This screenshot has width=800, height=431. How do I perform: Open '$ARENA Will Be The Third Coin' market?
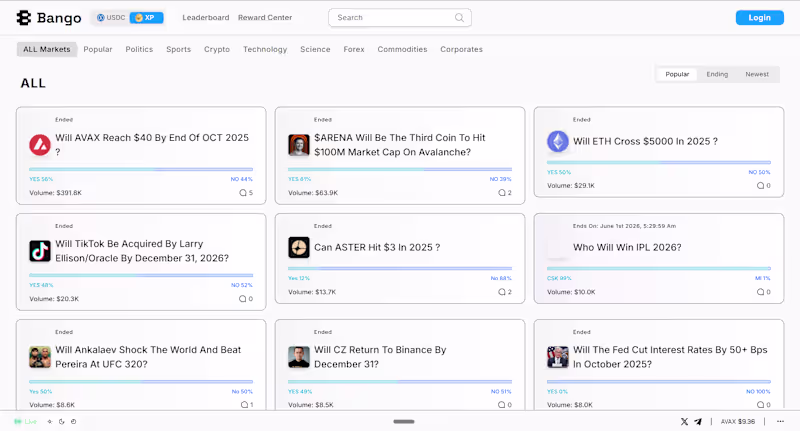399,144
